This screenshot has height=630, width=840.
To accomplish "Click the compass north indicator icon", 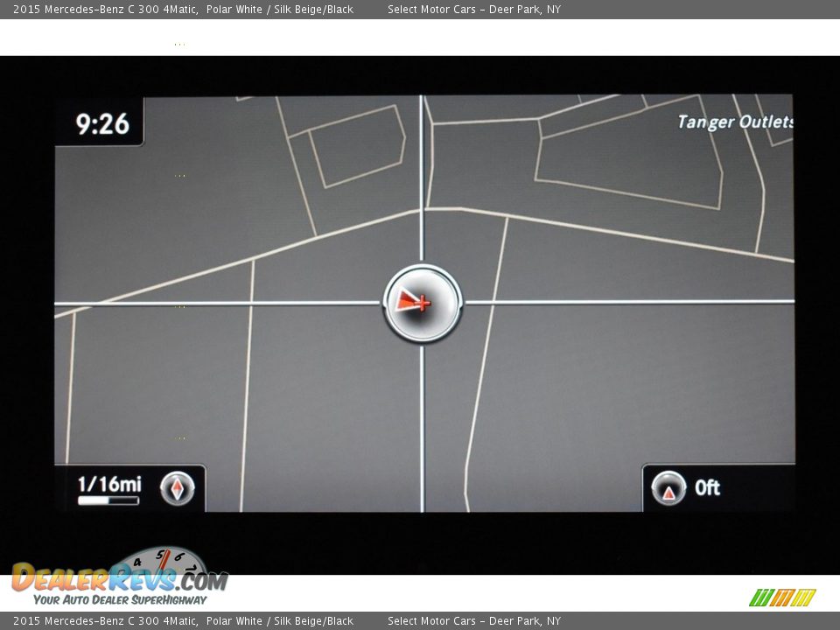I will [178, 488].
